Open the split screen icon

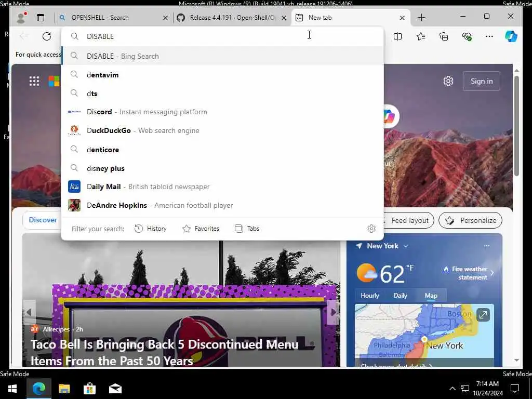point(397,36)
